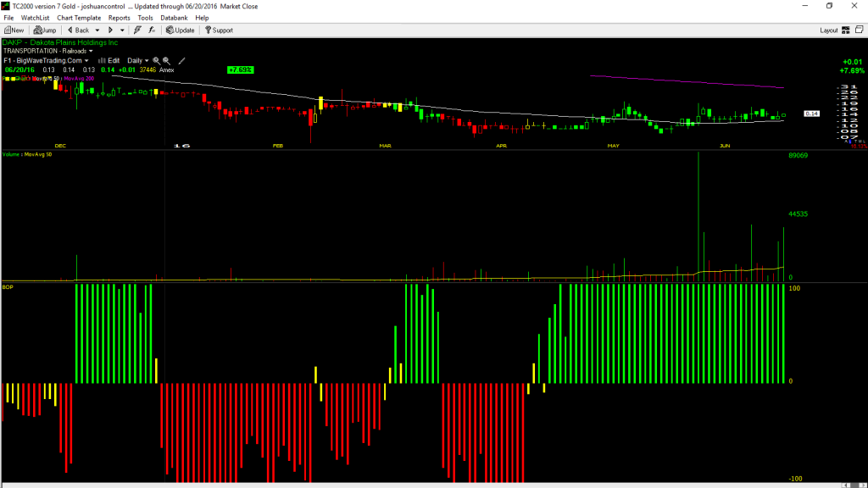Click the 44535 volume scale value
Image resolution: width=868 pixels, height=488 pixels.
[x=798, y=214]
